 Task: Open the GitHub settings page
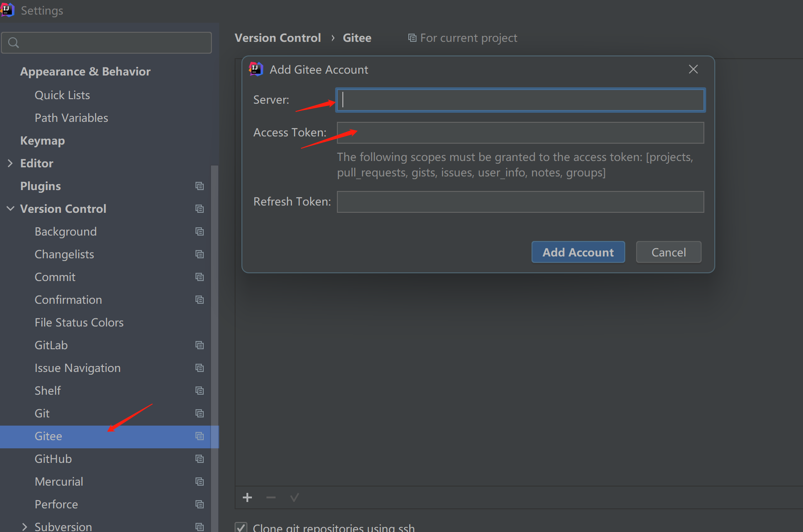[53, 459]
